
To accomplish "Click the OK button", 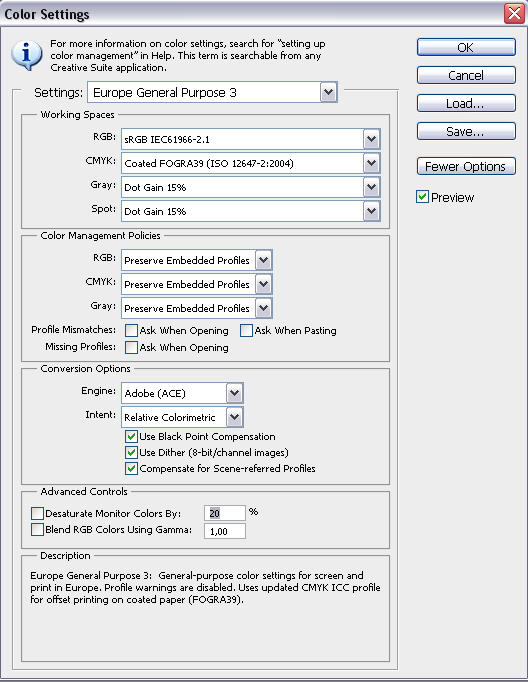I will coord(466,47).
